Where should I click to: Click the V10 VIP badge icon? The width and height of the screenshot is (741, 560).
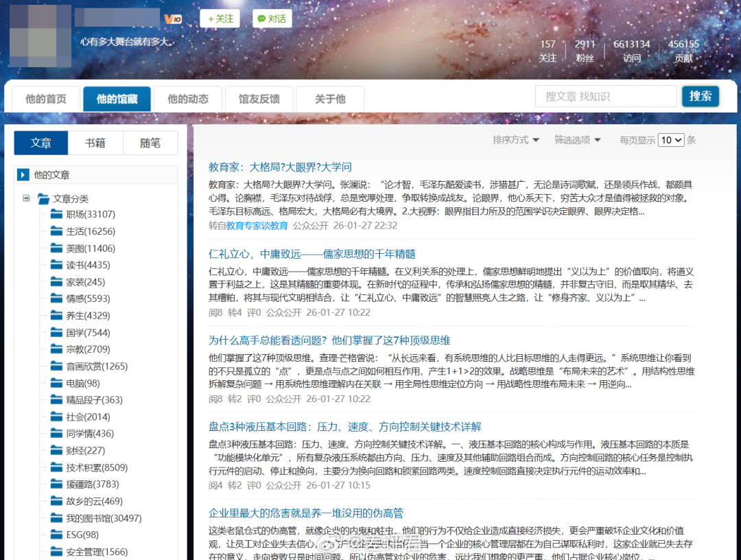pos(172,19)
